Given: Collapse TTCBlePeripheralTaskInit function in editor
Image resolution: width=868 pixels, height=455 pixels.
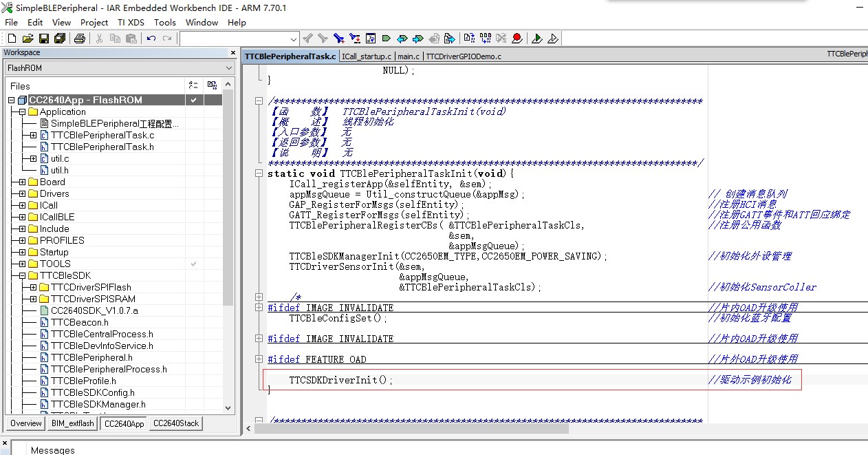Looking at the screenshot, I should pos(259,173).
